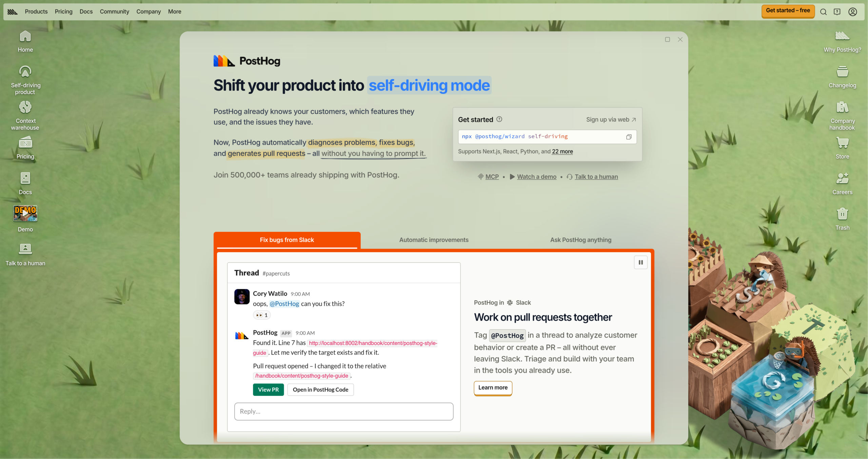Open the user account icon
The width and height of the screenshot is (868, 459).
tap(853, 12)
